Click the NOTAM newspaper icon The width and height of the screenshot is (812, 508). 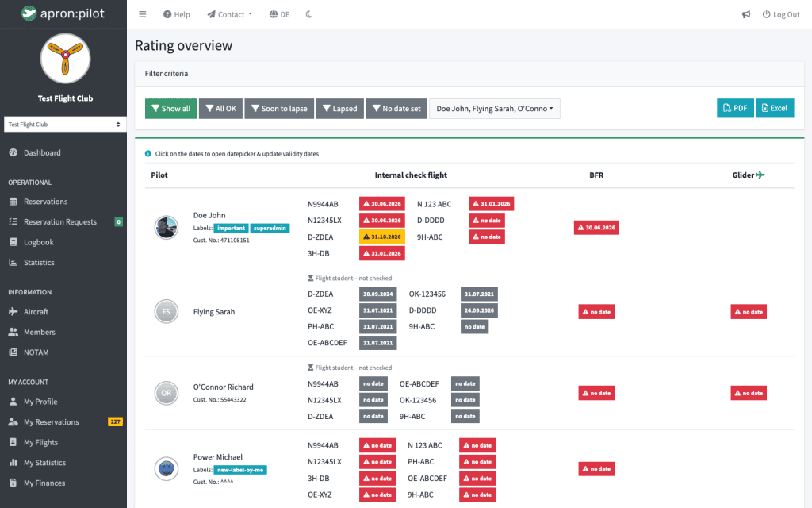click(x=13, y=352)
